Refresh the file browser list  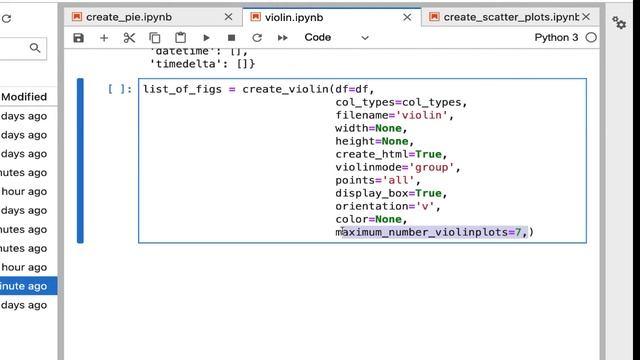point(6,19)
